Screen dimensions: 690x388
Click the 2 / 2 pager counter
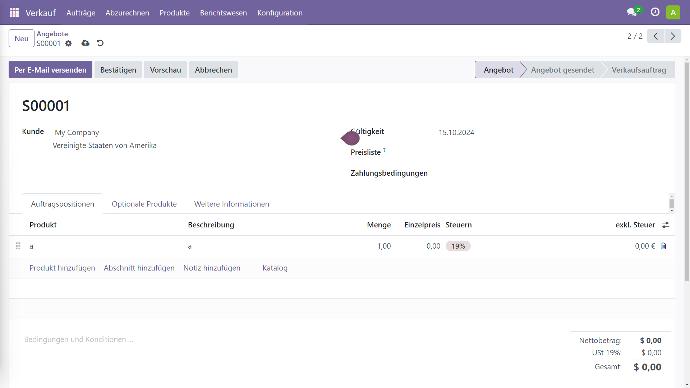tap(635, 36)
